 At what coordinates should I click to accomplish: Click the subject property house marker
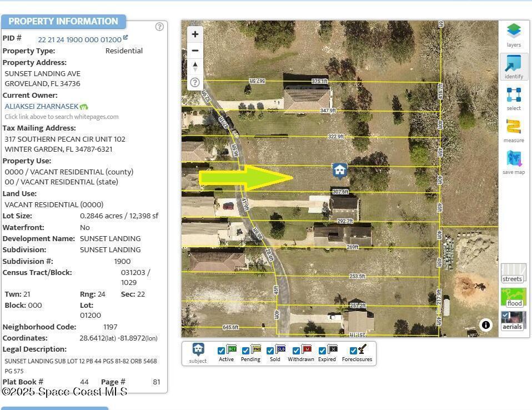coord(340,171)
